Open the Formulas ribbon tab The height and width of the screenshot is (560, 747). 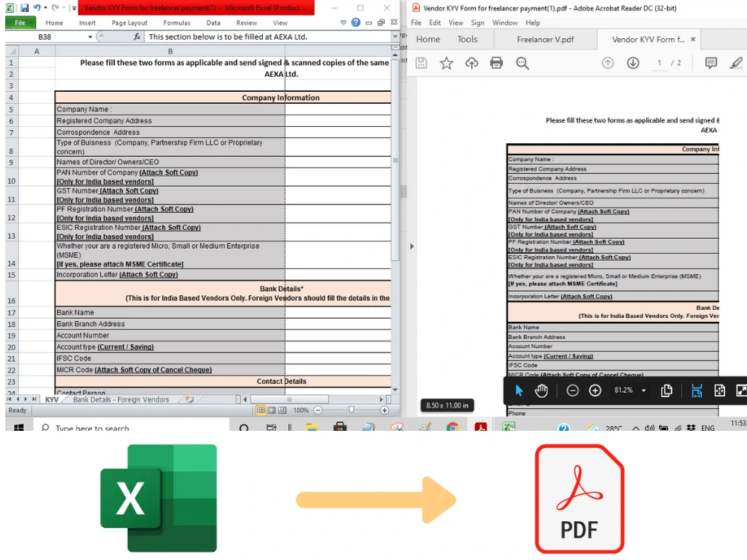pyautogui.click(x=177, y=22)
